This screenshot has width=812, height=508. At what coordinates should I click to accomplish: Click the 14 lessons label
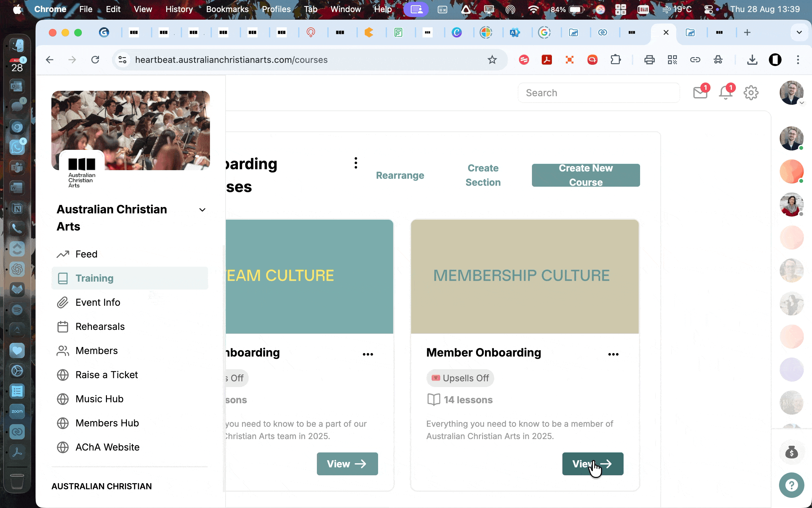(x=468, y=400)
